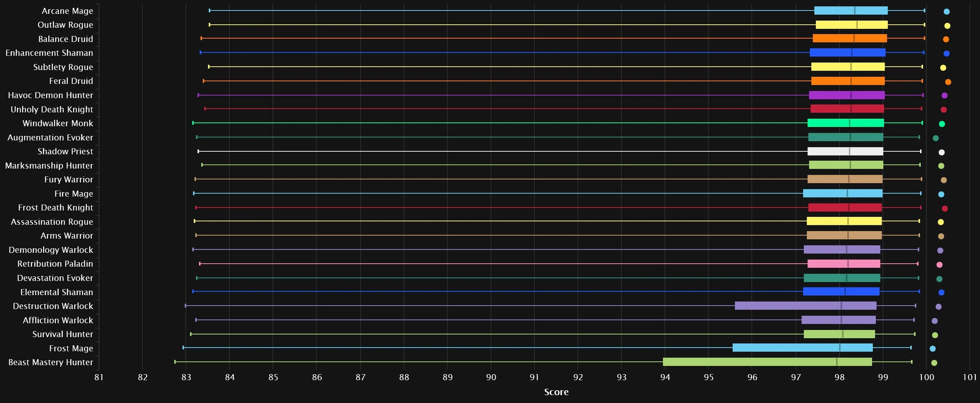Select the Devastation Evoker label
980x403 pixels.
coord(55,278)
